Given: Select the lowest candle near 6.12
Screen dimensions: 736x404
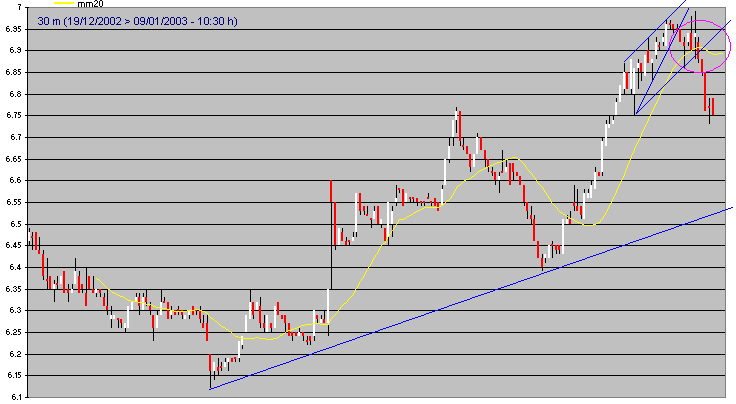Looking at the screenshot, I should click(210, 372).
